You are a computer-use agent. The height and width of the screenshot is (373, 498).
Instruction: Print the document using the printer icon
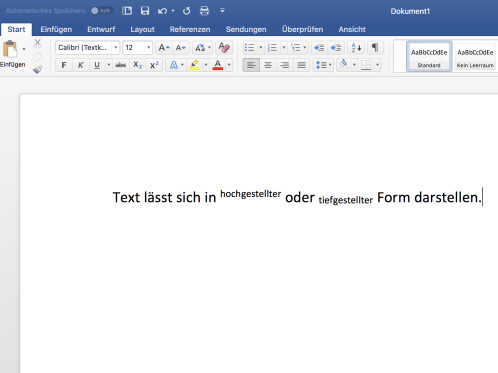tap(204, 11)
